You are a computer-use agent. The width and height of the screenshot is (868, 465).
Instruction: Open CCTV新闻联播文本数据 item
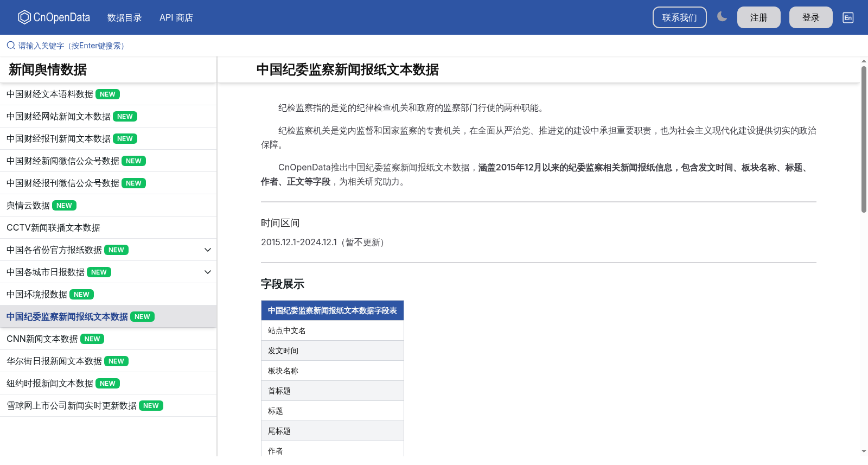click(108, 227)
